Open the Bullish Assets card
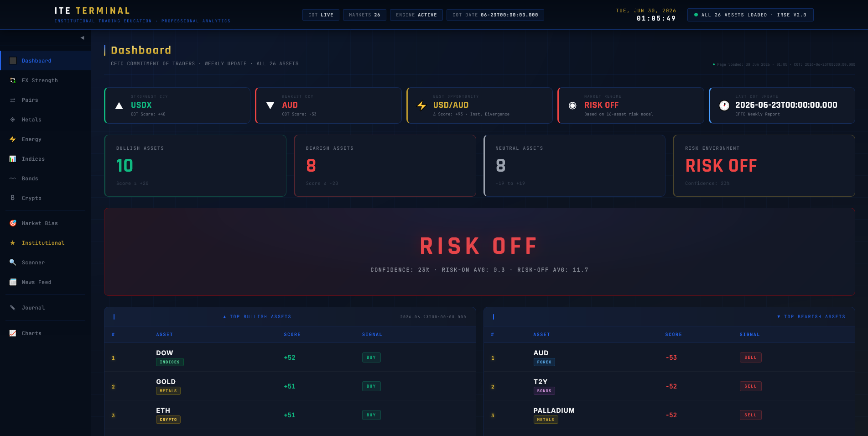Viewport: 868px width, 436px height. click(195, 166)
